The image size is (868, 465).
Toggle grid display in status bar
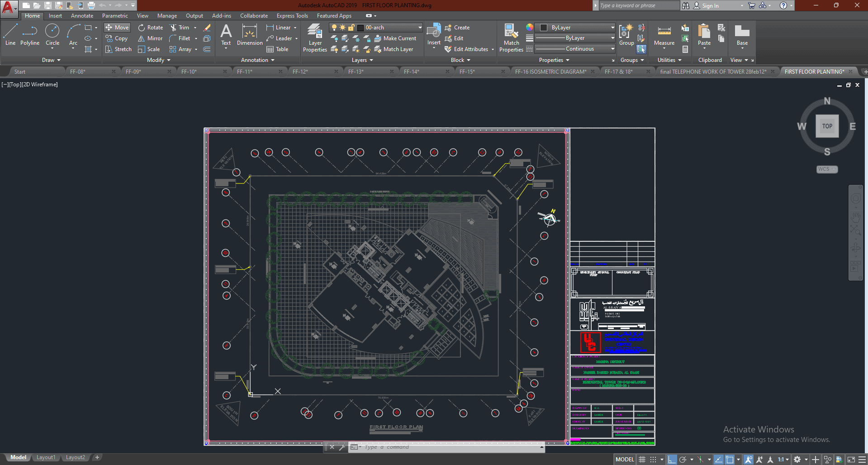pos(642,460)
